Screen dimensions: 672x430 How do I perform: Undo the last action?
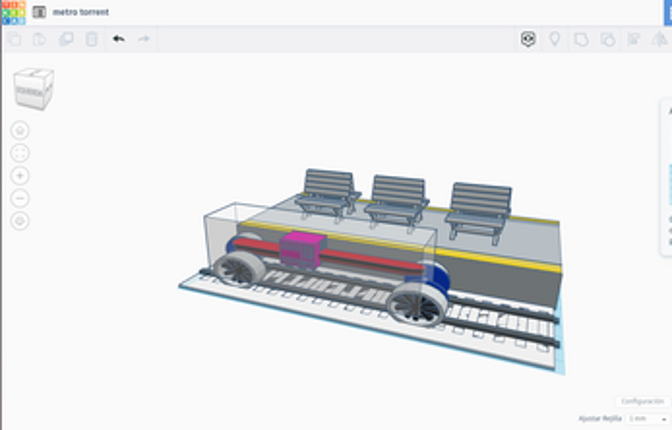118,39
